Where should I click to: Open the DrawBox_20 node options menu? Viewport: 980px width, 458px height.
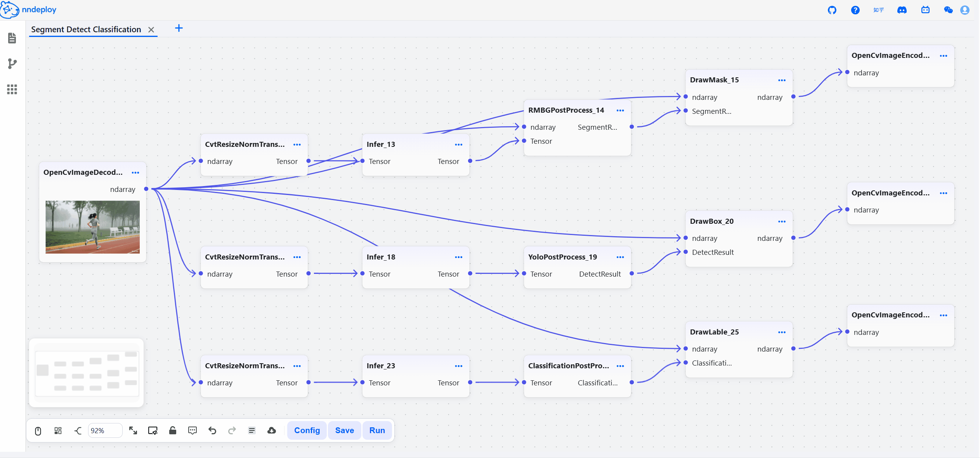tap(782, 221)
